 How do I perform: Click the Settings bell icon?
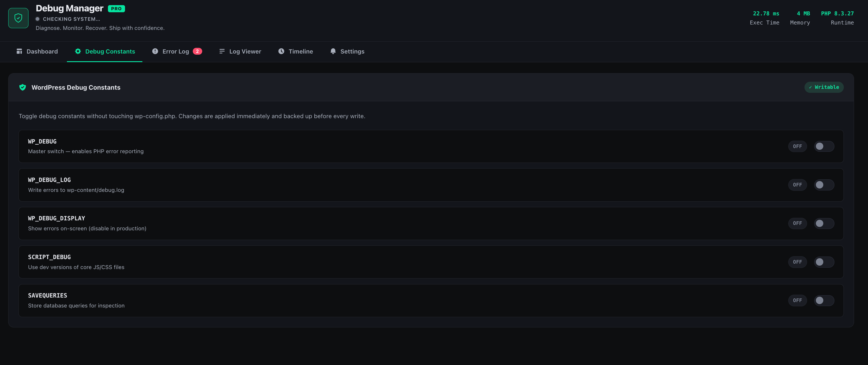(333, 51)
